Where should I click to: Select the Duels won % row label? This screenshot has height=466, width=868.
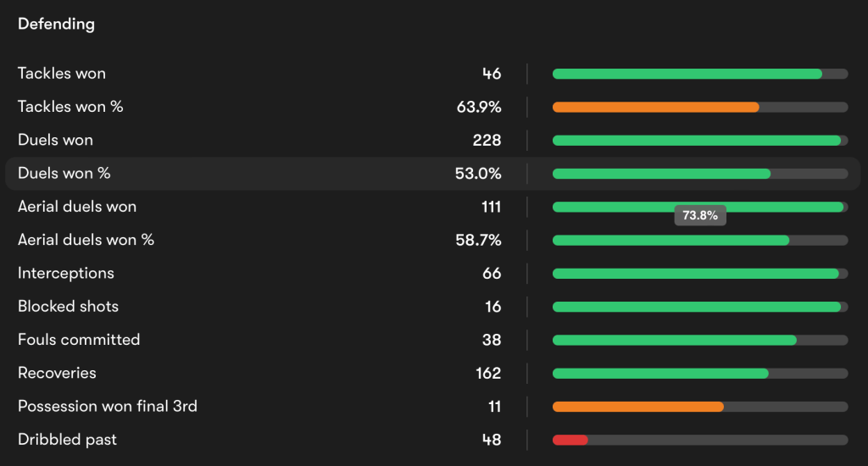pos(64,173)
